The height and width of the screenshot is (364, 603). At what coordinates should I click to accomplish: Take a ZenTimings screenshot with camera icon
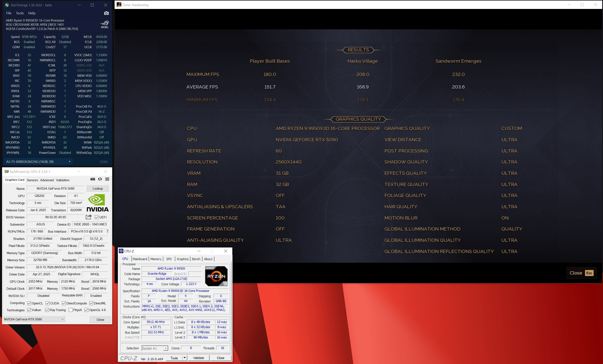106,13
